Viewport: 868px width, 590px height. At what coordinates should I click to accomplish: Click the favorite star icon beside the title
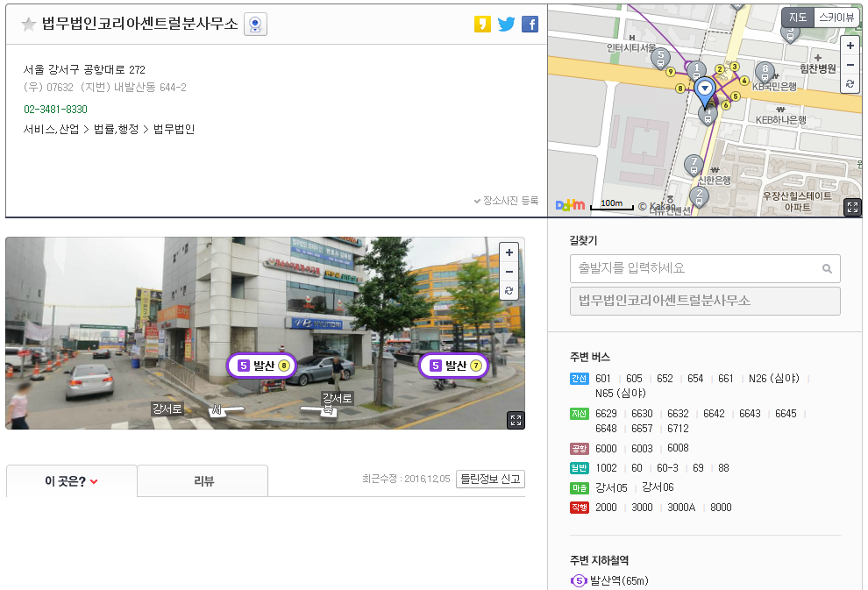(28, 24)
